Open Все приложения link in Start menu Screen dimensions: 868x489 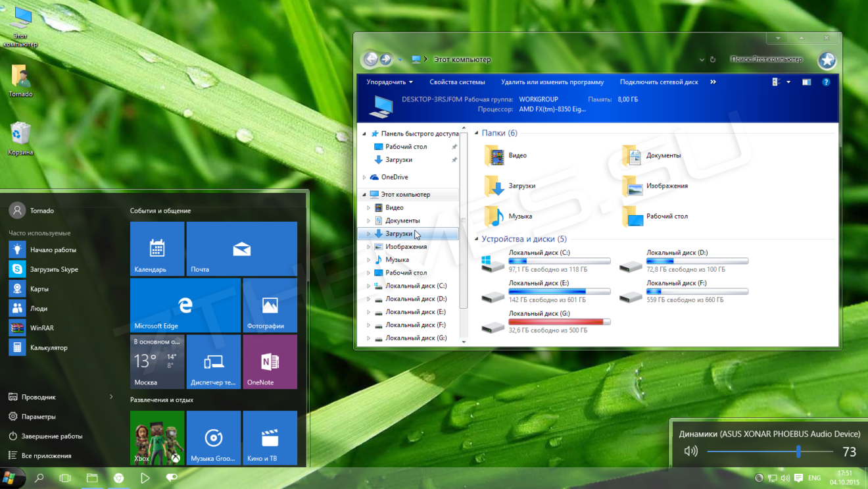(49, 455)
